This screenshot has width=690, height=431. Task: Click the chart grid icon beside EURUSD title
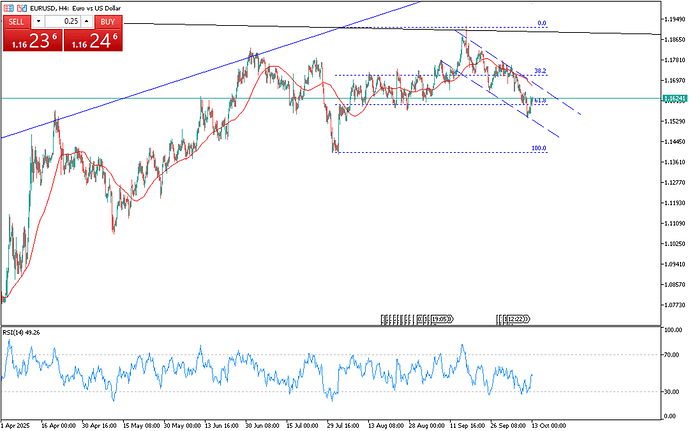[x=8, y=6]
